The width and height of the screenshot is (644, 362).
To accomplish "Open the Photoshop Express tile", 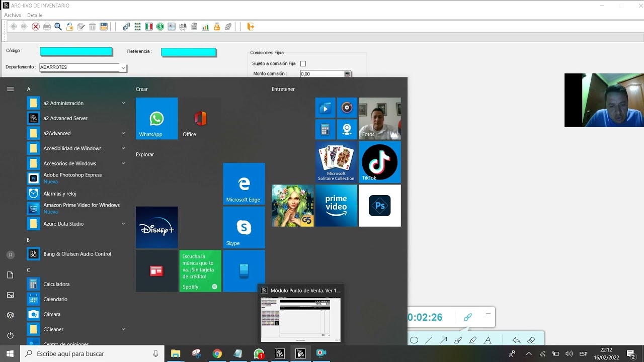I will tap(380, 206).
